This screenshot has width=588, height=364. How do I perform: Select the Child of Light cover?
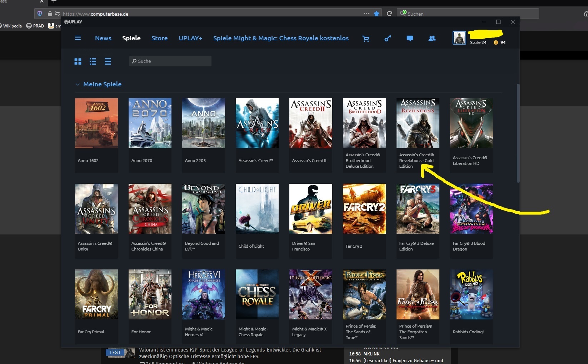point(257,209)
